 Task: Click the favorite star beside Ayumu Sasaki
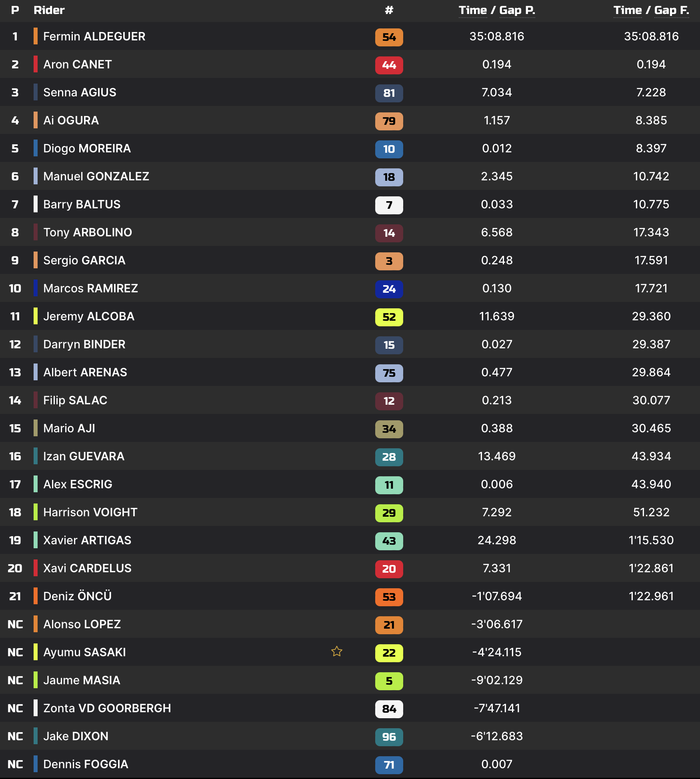337,652
